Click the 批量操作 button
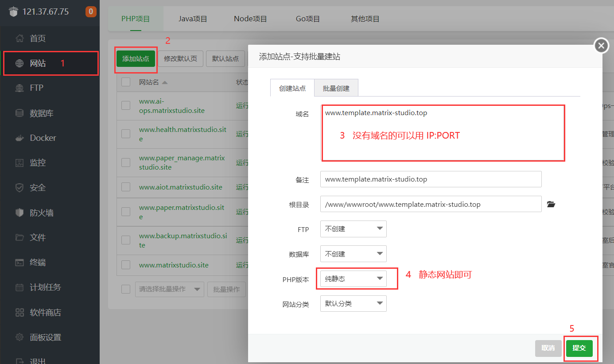 tap(226, 289)
